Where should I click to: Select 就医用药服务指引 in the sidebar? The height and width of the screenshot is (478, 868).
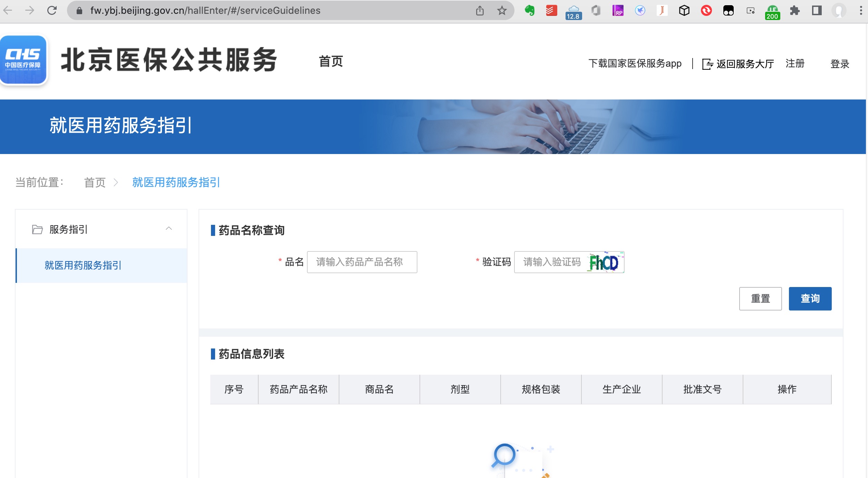click(x=101, y=265)
